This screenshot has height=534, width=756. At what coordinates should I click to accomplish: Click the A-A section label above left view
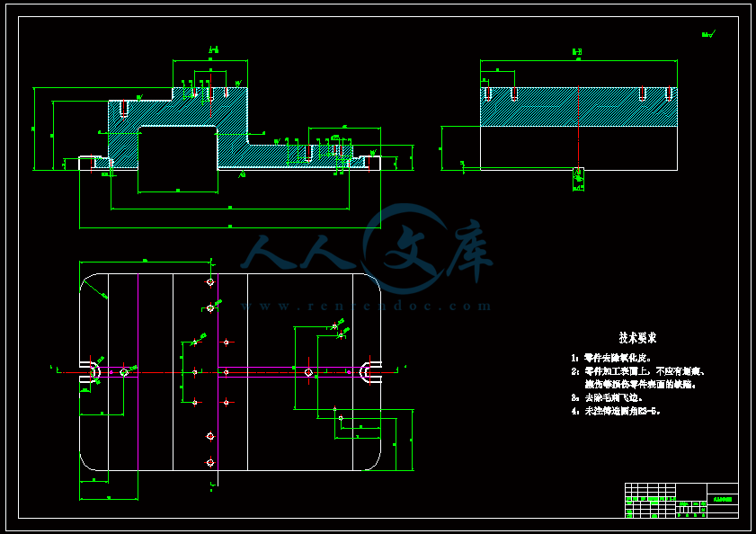214,50
